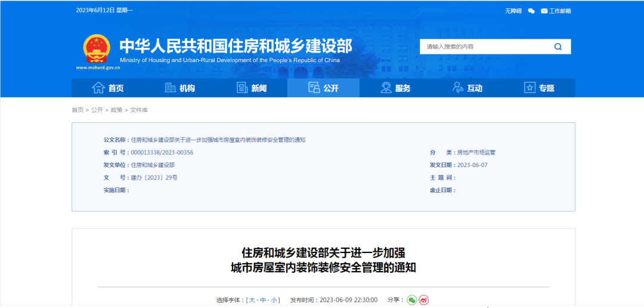Click issue date 2023-06-07
The height and width of the screenshot is (308, 644).
pos(472,165)
